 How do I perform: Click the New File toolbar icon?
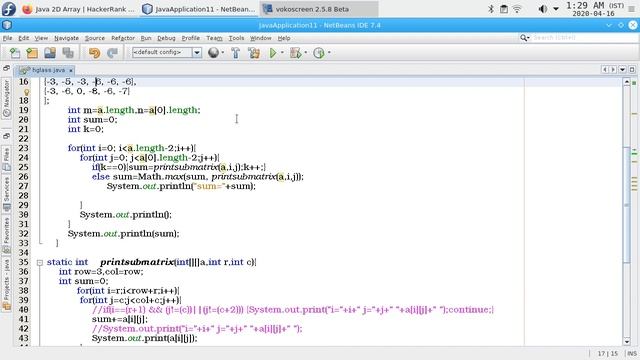point(15,53)
